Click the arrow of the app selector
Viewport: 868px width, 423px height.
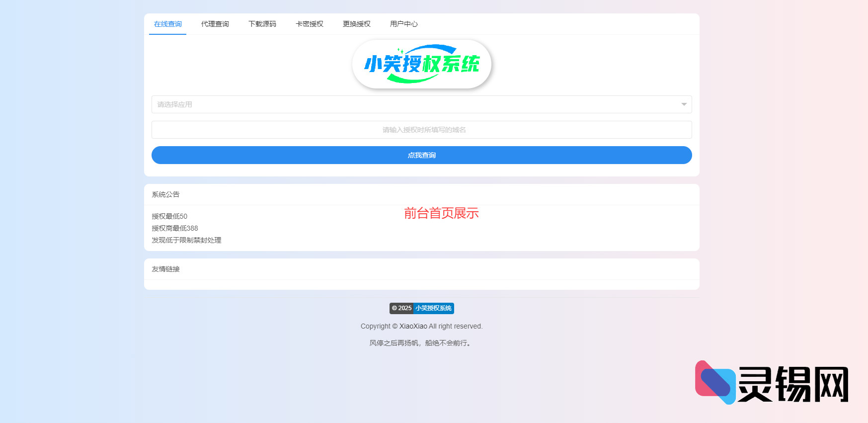pyautogui.click(x=684, y=104)
